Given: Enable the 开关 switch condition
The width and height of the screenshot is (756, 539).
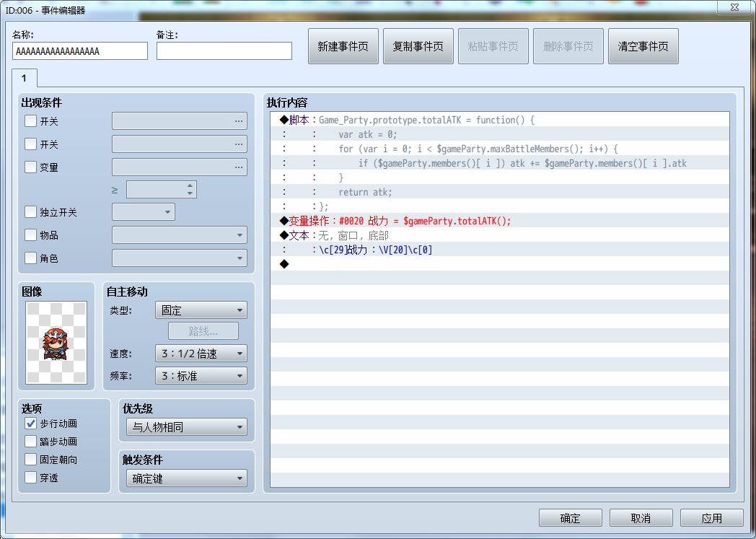Looking at the screenshot, I should click(x=30, y=121).
